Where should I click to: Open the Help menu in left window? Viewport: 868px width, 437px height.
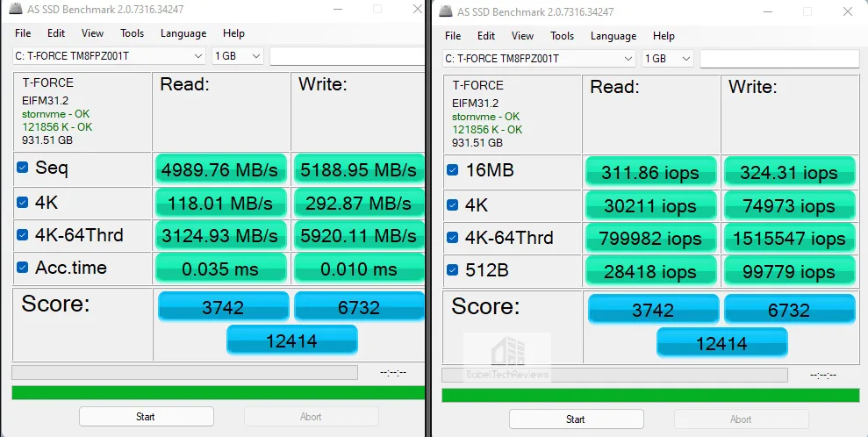pyautogui.click(x=233, y=33)
